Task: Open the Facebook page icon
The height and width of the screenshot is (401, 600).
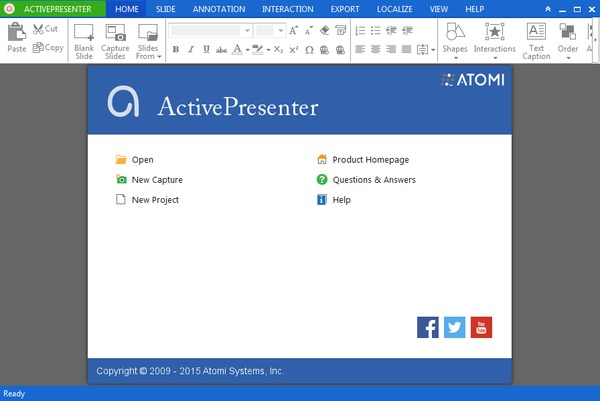Action: pos(427,327)
